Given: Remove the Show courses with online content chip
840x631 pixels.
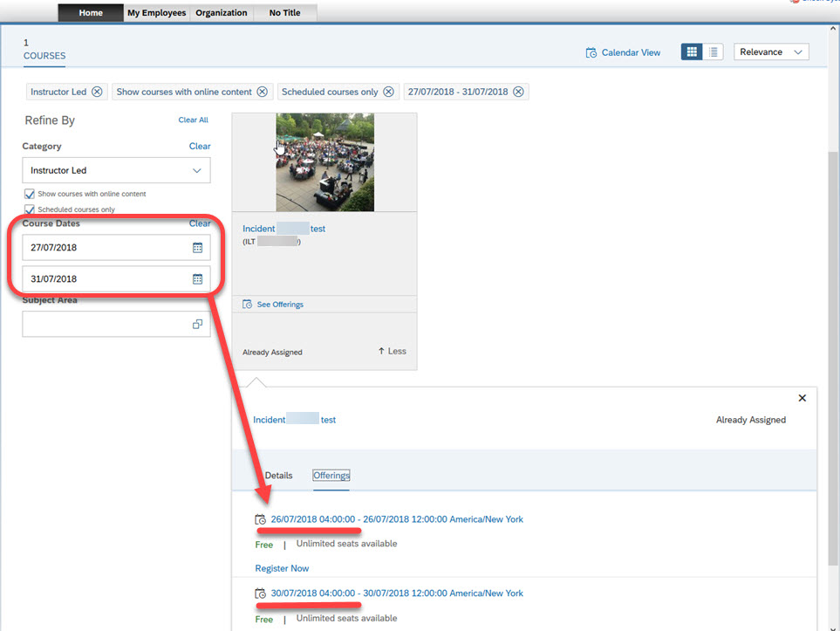Looking at the screenshot, I should (262, 92).
